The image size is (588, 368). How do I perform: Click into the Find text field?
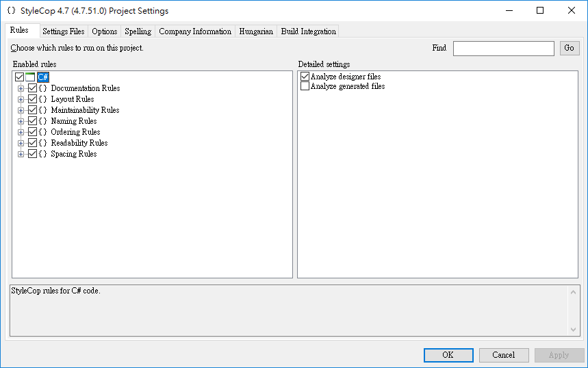tap(504, 49)
